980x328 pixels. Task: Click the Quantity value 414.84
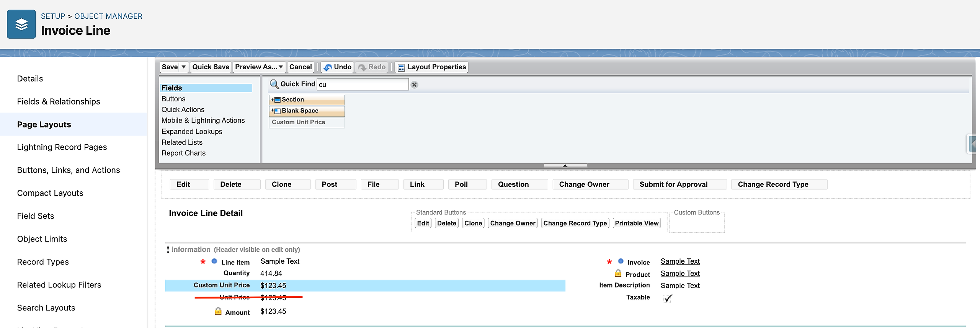pos(271,274)
